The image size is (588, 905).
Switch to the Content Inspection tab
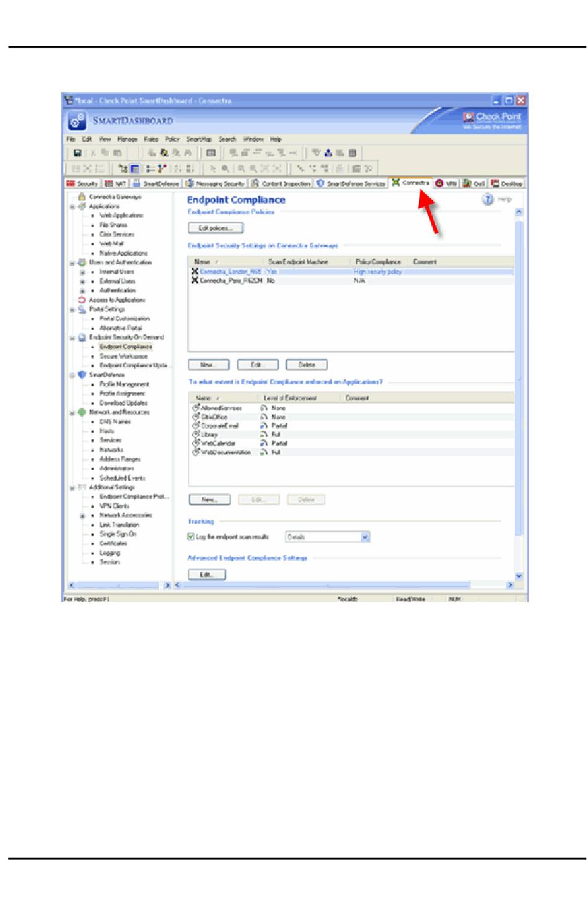click(282, 183)
